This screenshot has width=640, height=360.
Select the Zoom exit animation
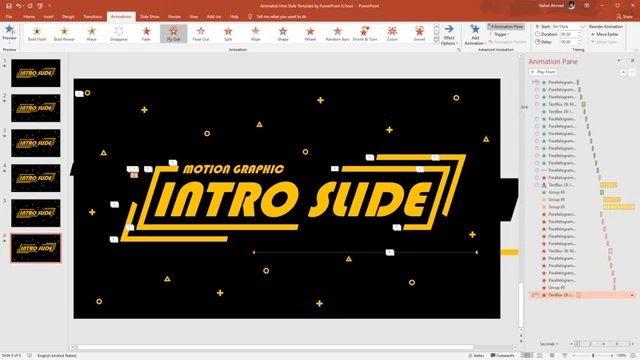tap(392, 33)
